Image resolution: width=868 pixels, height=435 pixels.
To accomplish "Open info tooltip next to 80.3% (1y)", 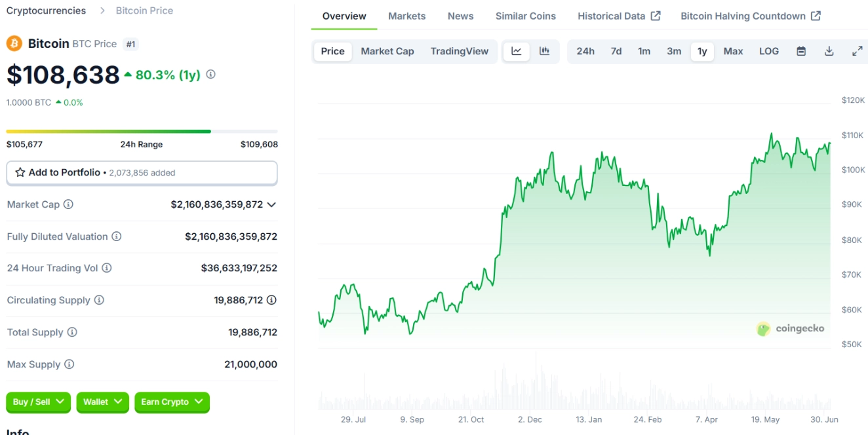I will (210, 75).
